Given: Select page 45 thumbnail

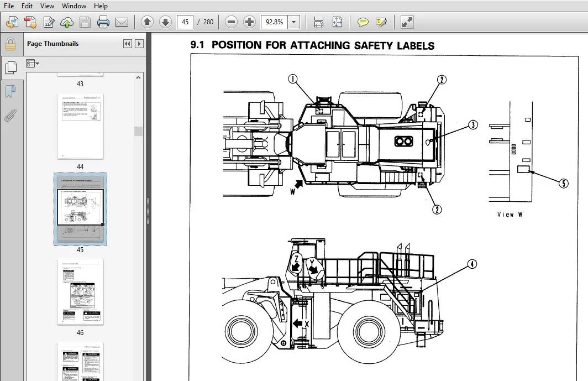Looking at the screenshot, I should coord(80,208).
